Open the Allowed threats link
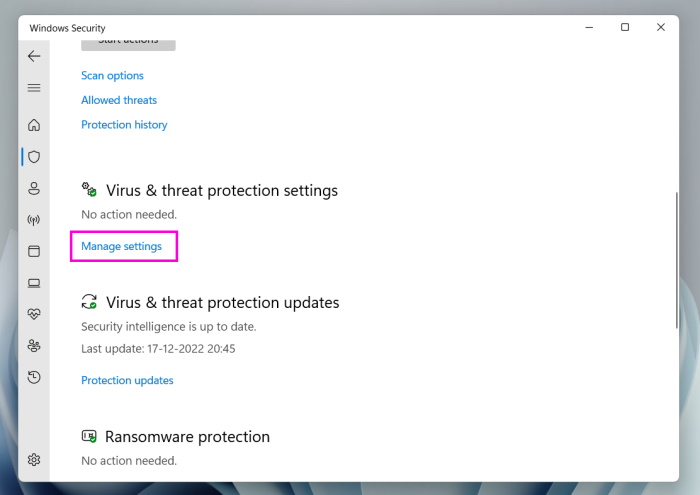The height and width of the screenshot is (495, 700). [x=119, y=100]
